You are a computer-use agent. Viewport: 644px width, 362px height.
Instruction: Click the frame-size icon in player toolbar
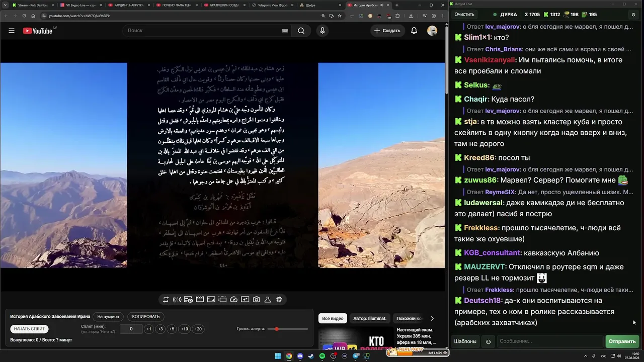pos(211,300)
